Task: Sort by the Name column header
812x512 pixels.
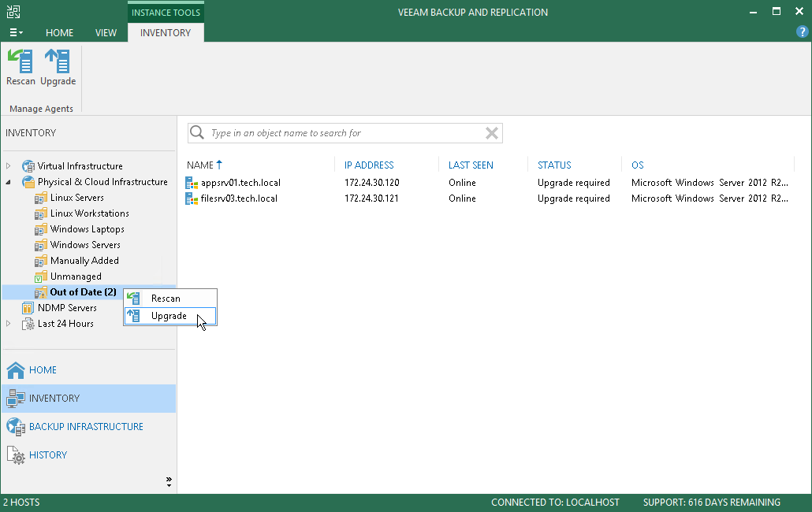Action: pyautogui.click(x=204, y=165)
